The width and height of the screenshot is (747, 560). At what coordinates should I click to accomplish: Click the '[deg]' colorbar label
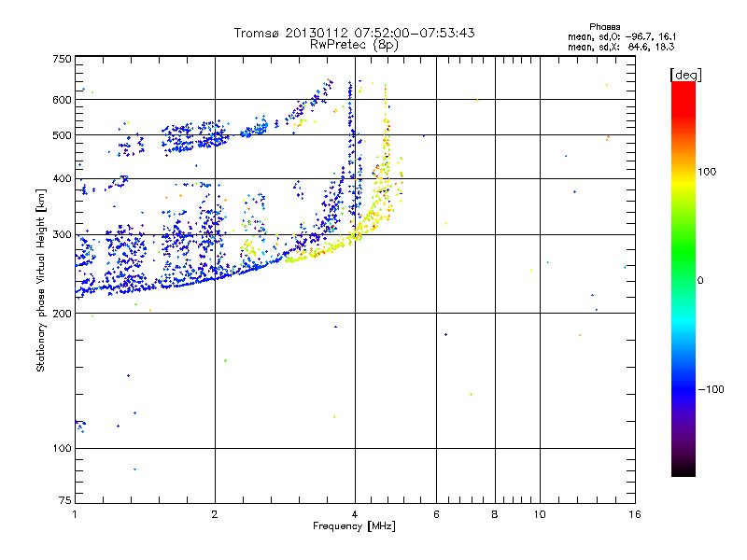(685, 75)
